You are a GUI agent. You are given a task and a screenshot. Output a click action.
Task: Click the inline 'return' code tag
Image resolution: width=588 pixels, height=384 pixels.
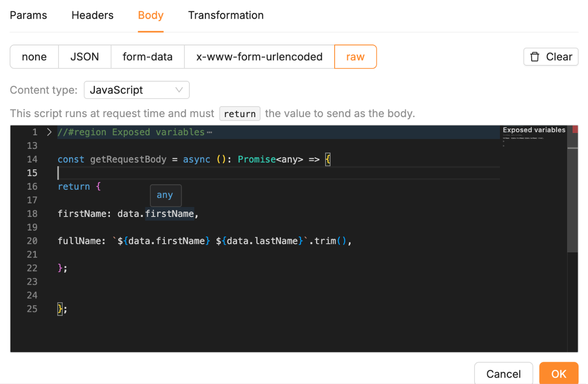(x=240, y=113)
